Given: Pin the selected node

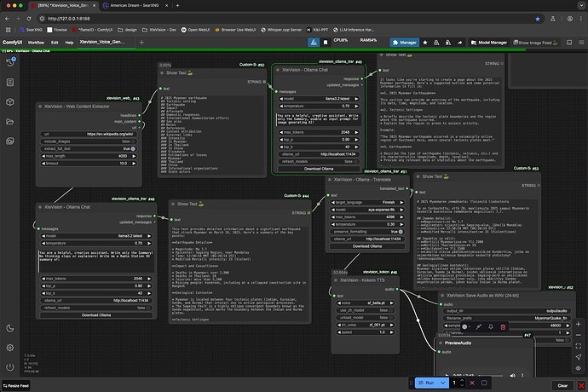Looking at the screenshot, I should click(491, 327).
